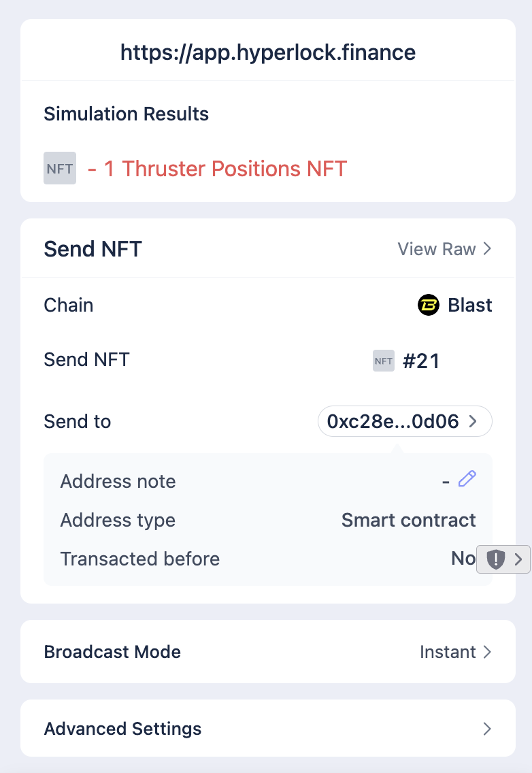
Task: Click the Transacted before row label
Action: [x=139, y=559]
